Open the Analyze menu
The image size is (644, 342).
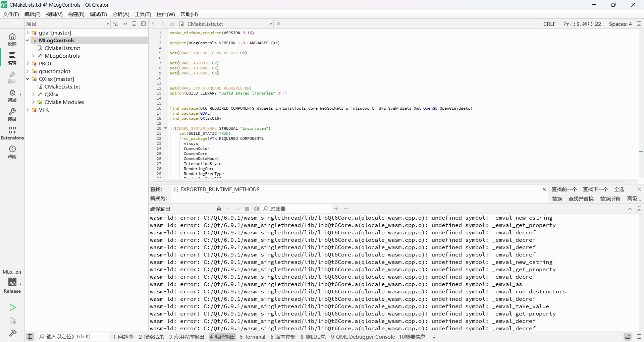point(121,14)
